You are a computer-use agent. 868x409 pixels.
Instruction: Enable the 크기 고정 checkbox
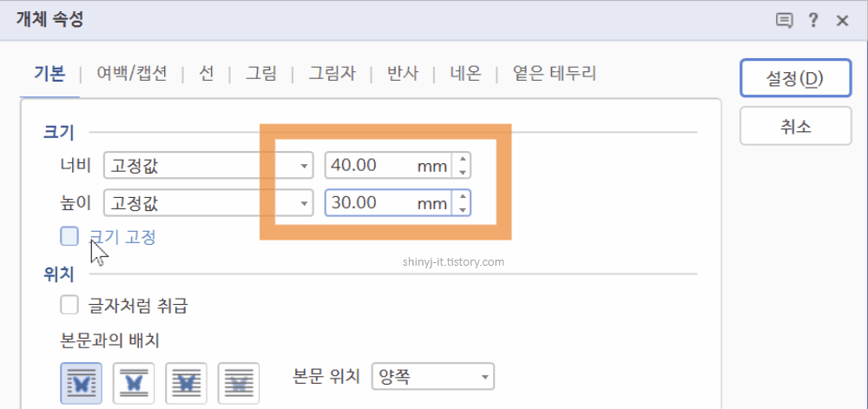coord(69,236)
